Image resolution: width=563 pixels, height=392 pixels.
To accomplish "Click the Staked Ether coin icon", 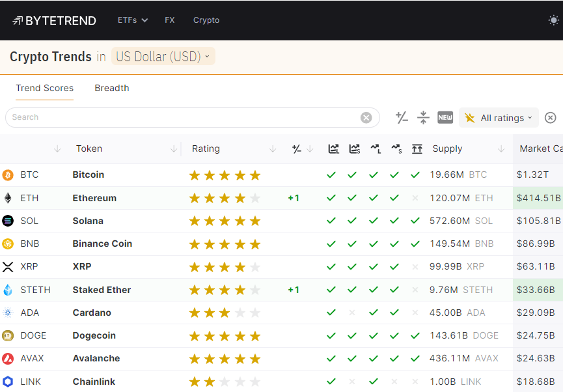I will click(x=8, y=290).
